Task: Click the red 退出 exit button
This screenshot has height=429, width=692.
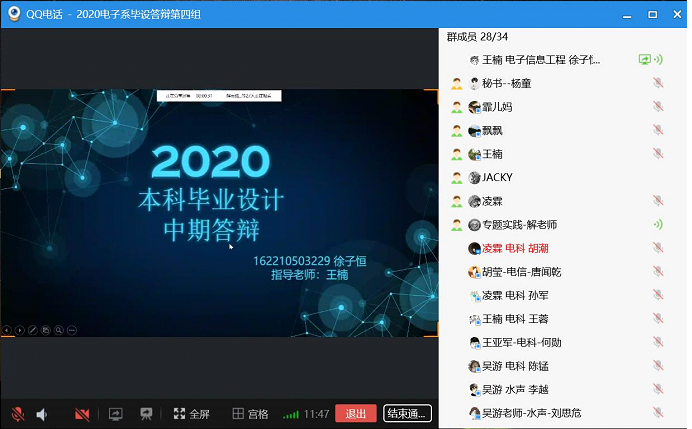Action: tap(355, 414)
